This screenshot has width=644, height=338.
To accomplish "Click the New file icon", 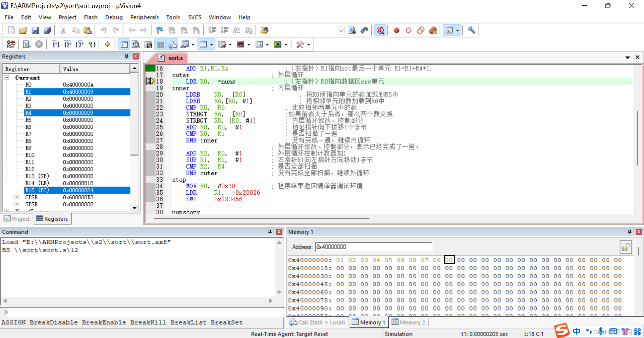I will (11, 30).
